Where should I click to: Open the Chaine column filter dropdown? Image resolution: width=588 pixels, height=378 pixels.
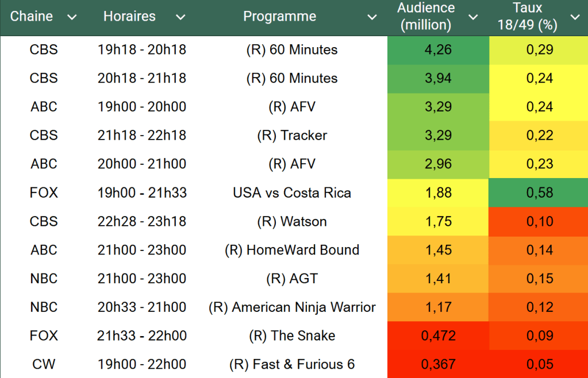coord(72,17)
